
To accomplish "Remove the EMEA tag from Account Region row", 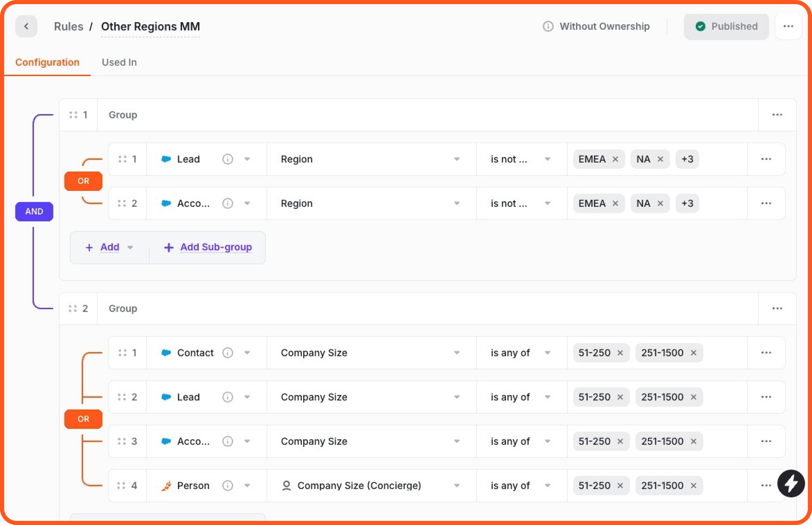I will tap(615, 203).
